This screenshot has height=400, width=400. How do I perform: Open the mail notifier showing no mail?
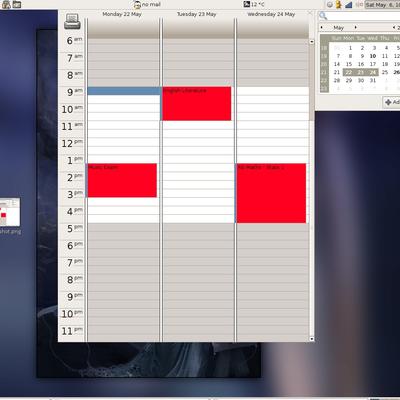(147, 5)
